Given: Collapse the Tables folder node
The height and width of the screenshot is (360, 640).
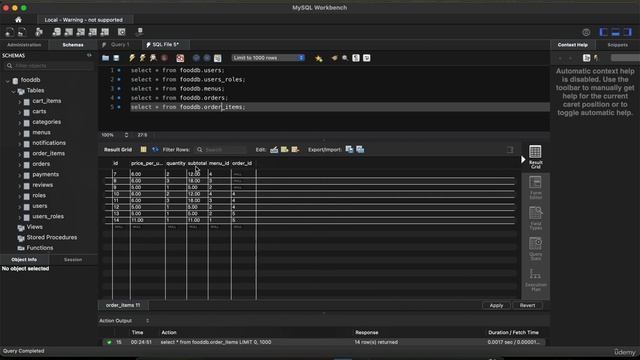Looking at the screenshot, I should pyautogui.click(x=13, y=91).
